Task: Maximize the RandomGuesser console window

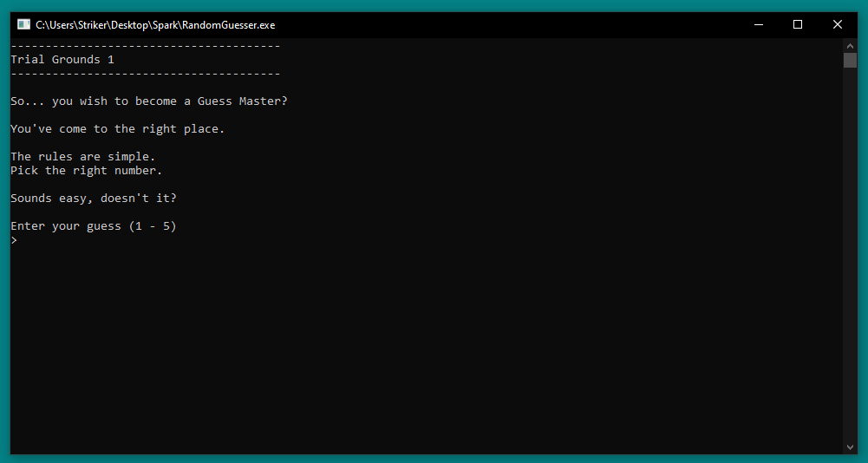Action: tap(798, 24)
